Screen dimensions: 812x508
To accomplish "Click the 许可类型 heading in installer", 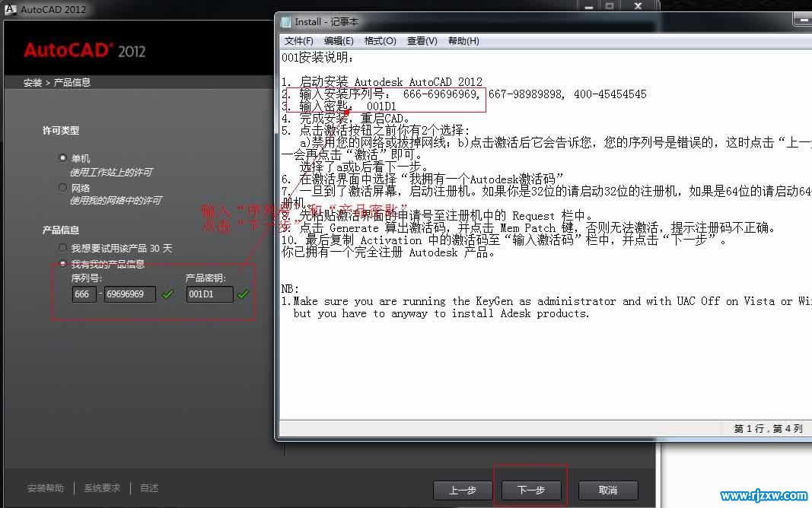I will 61,130.
